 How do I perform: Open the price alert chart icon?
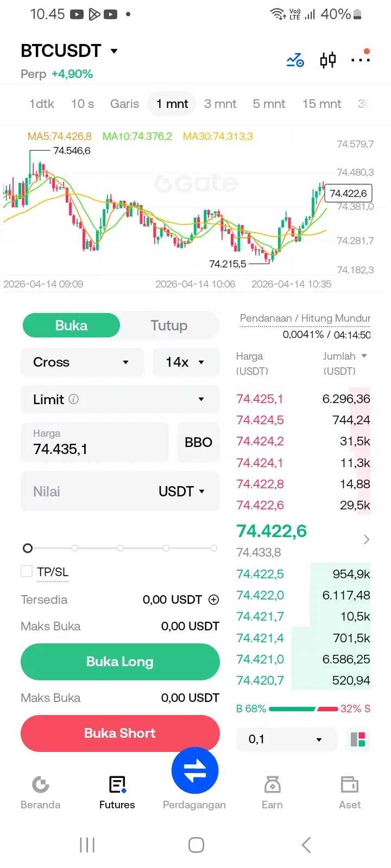point(295,60)
